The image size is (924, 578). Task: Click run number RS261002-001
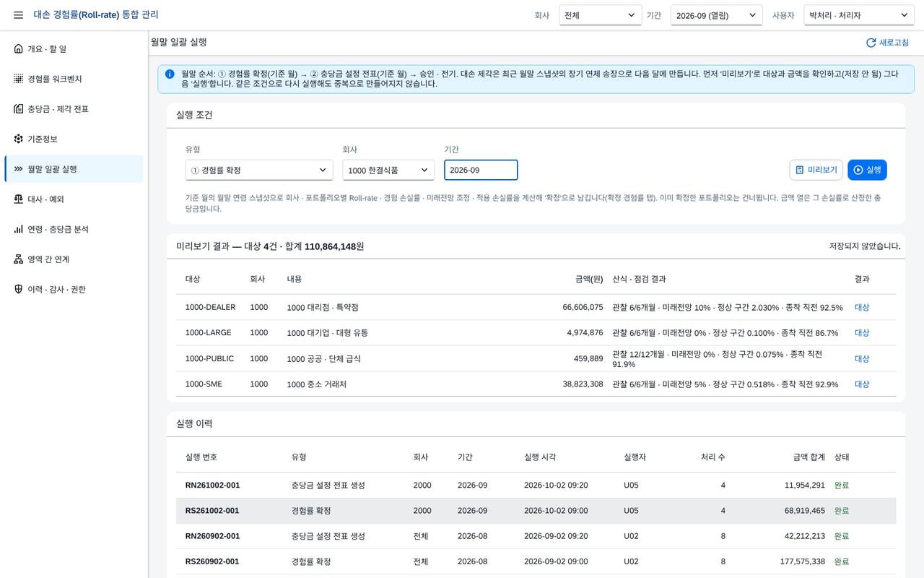[212, 511]
